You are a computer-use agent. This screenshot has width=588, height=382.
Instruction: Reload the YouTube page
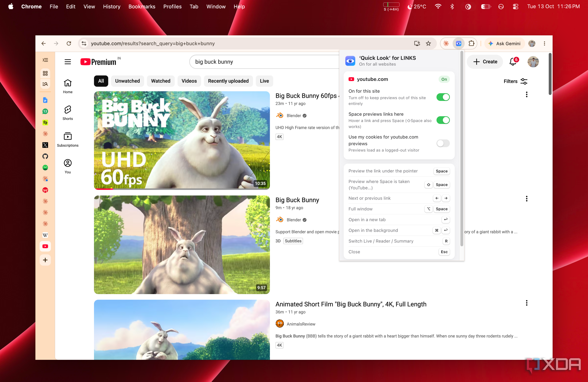(x=69, y=44)
